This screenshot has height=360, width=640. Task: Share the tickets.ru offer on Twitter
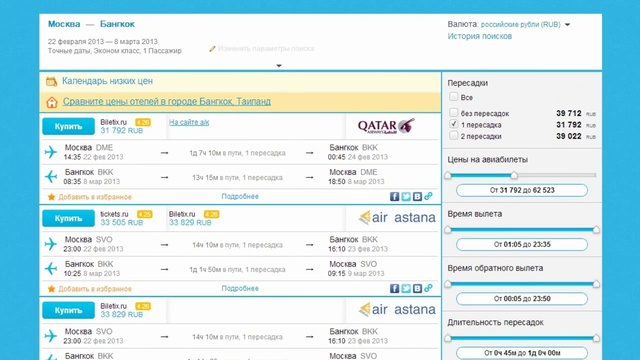[406, 288]
